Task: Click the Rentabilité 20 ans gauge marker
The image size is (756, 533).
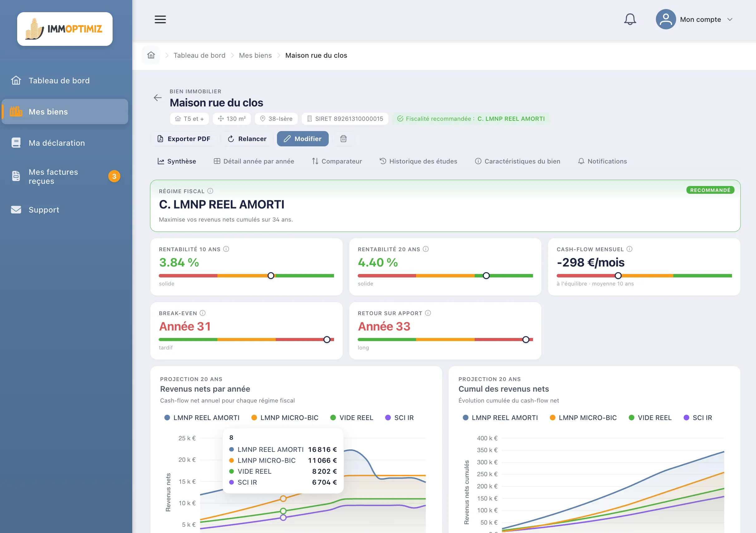Action: click(x=486, y=276)
